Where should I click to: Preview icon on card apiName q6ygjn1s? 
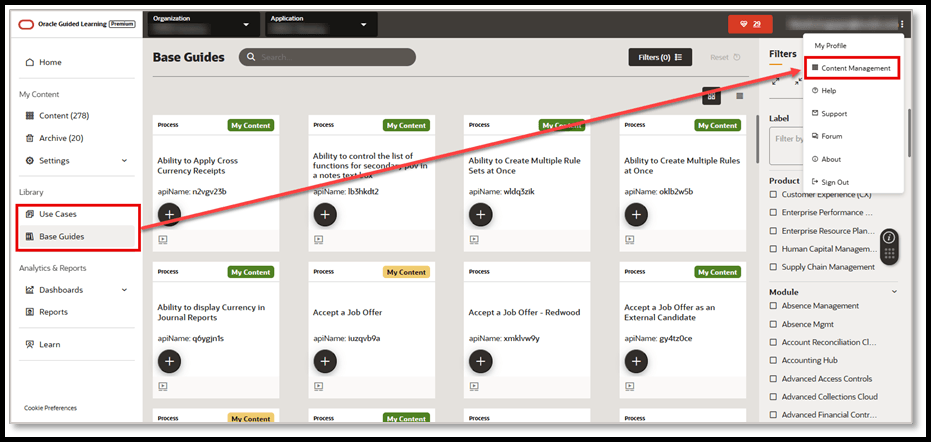(x=163, y=387)
